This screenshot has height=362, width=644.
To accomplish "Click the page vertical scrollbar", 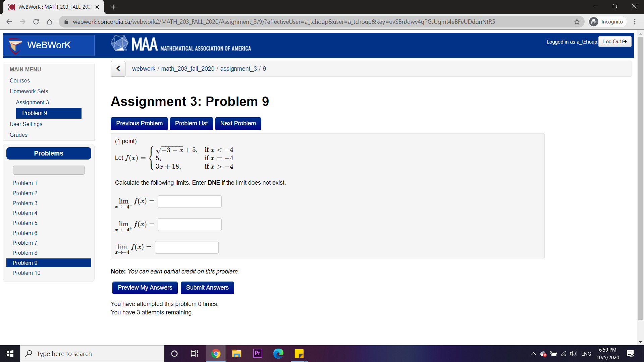I will coord(640,178).
